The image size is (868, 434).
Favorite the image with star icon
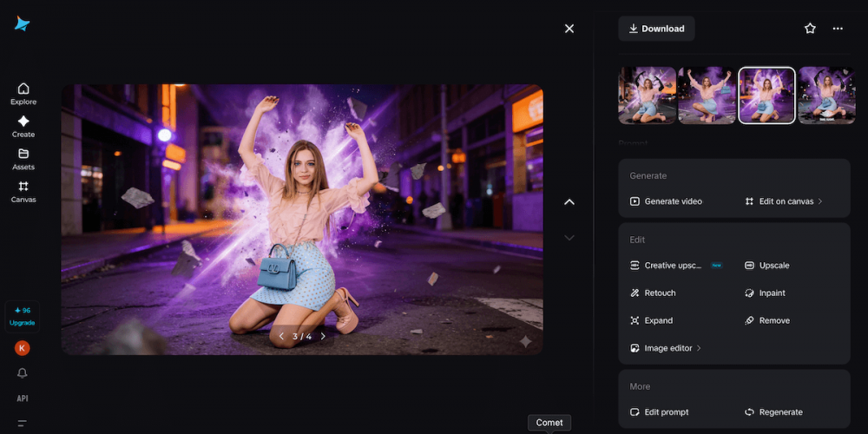pyautogui.click(x=810, y=29)
